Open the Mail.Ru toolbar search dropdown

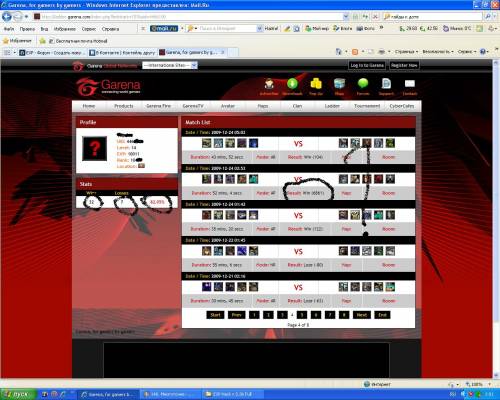tap(259, 29)
